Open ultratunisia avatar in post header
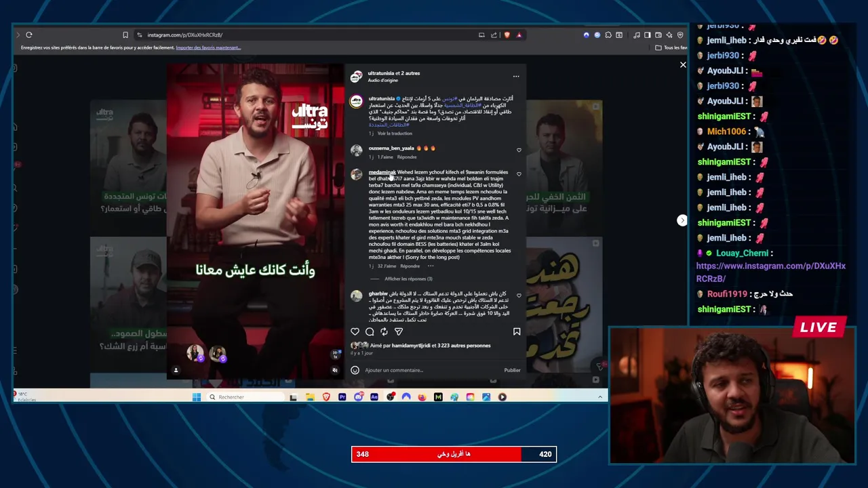This screenshot has width=868, height=488. click(356, 77)
